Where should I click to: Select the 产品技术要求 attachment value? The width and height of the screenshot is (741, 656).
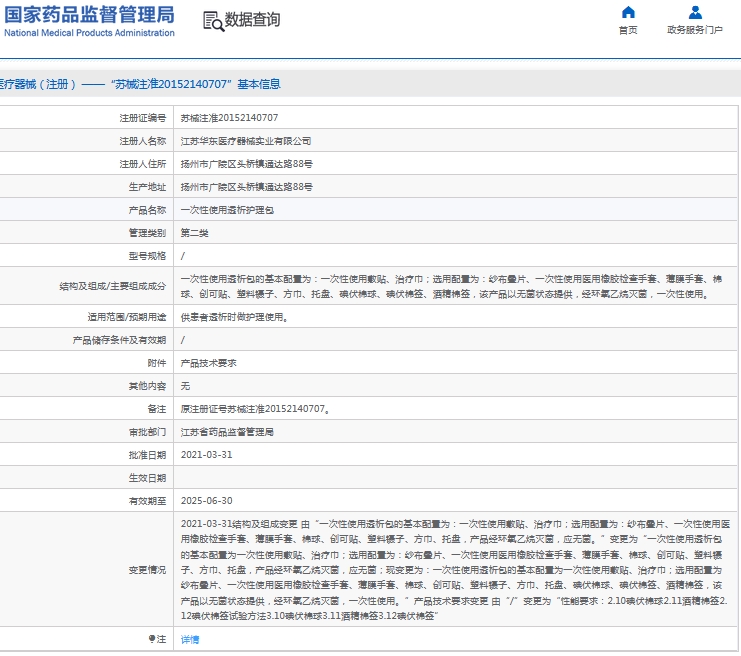[208, 363]
